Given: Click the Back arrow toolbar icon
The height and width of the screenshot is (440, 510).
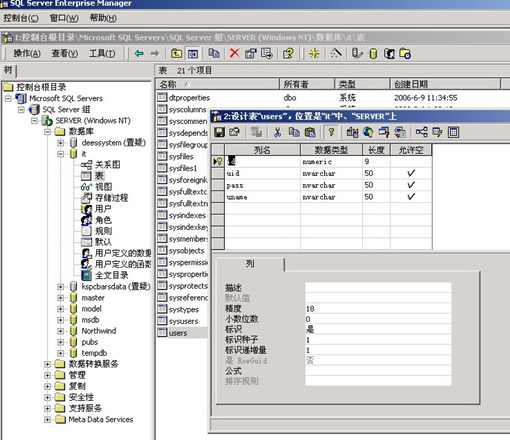Looking at the screenshot, I should [x=139, y=53].
